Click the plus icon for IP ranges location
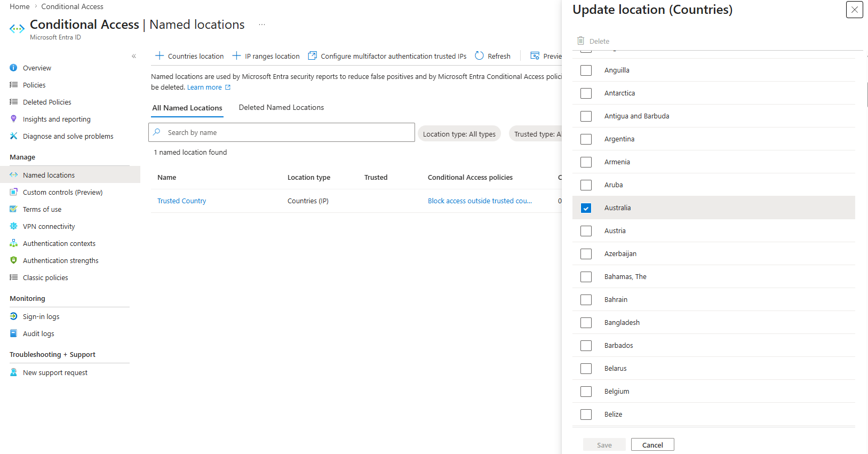868x454 pixels. tap(236, 55)
